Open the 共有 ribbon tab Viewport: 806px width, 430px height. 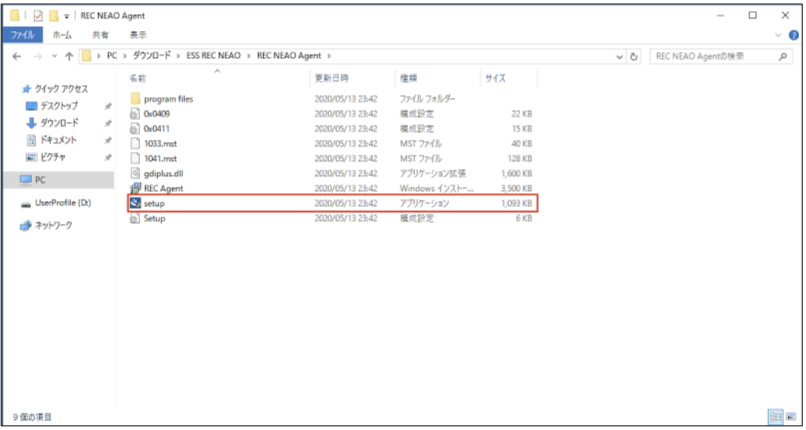pos(100,35)
